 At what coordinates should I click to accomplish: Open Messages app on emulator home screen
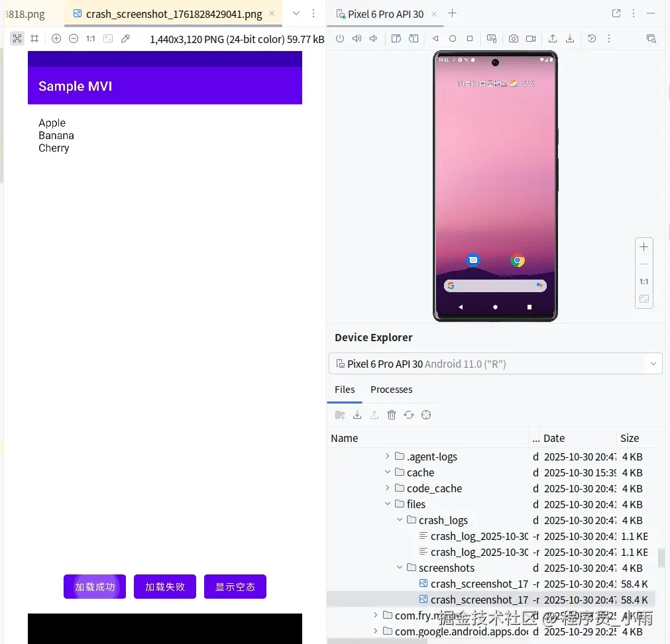tap(473, 260)
